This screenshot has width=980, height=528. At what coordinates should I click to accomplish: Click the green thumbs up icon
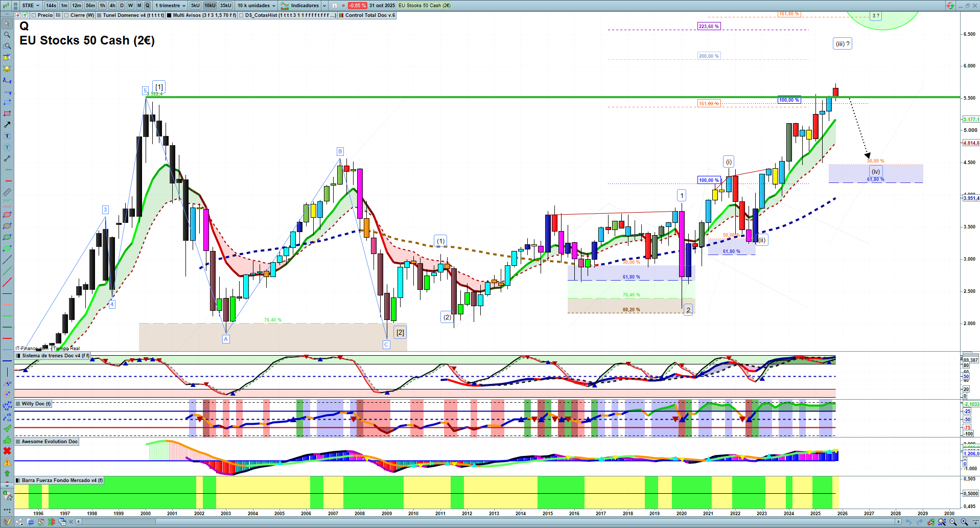(7, 440)
